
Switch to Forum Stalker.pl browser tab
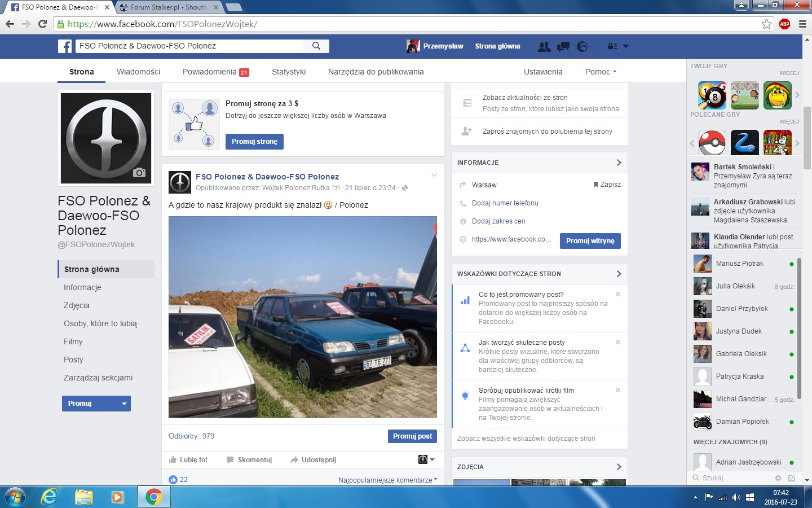(168, 7)
